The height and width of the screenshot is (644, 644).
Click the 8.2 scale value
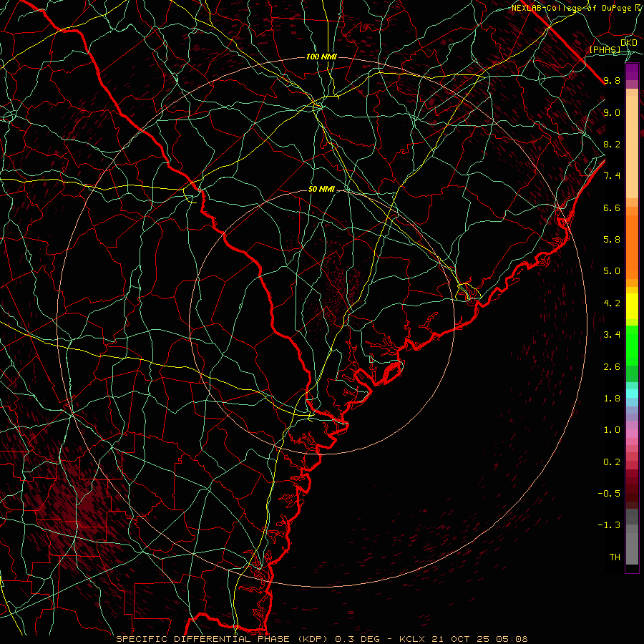[612, 144]
